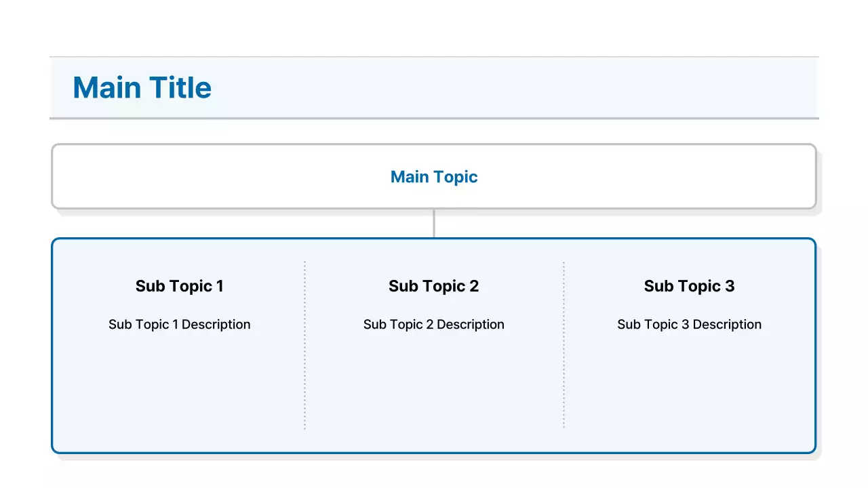The width and height of the screenshot is (868, 488).
Task: Click the vertical connector line below Main Topic
Action: (434, 223)
